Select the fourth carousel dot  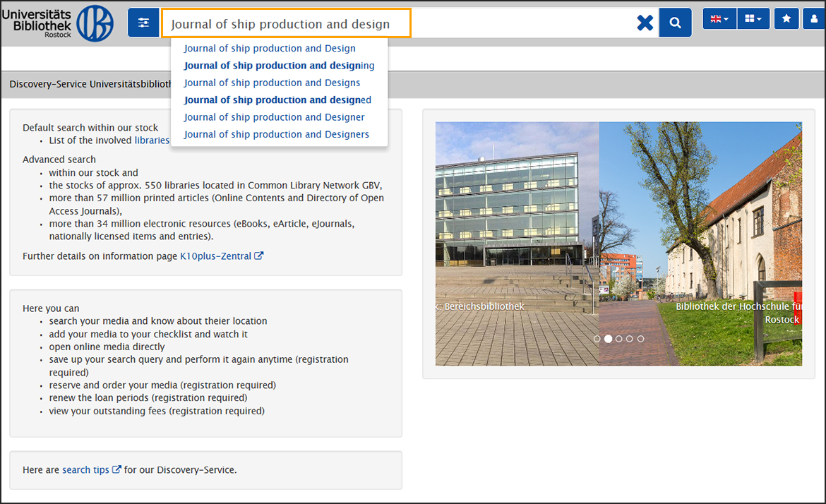(x=630, y=339)
